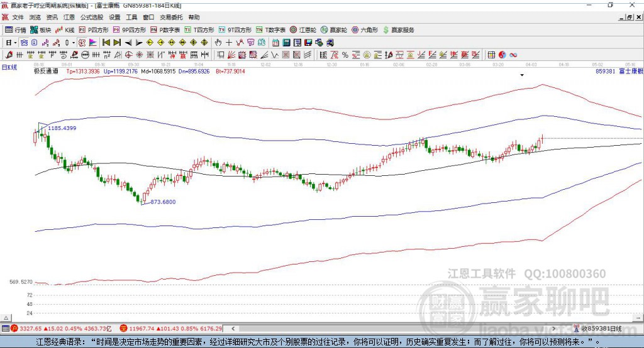
Task: Click the multicolor grid table icon
Action: coord(491,55)
